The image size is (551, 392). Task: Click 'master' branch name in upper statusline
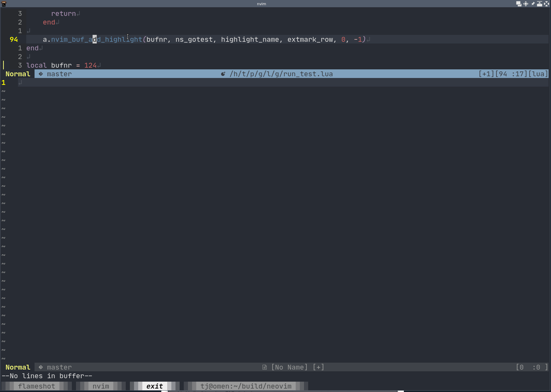pos(59,74)
